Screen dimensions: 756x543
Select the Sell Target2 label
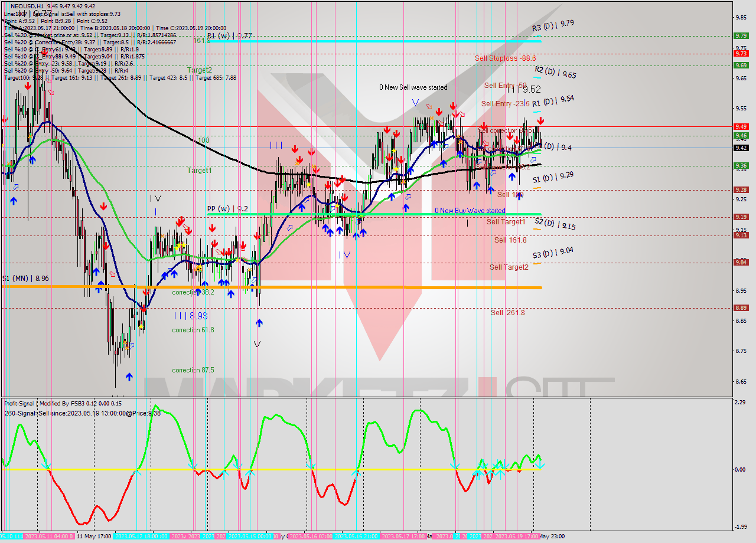(x=509, y=267)
